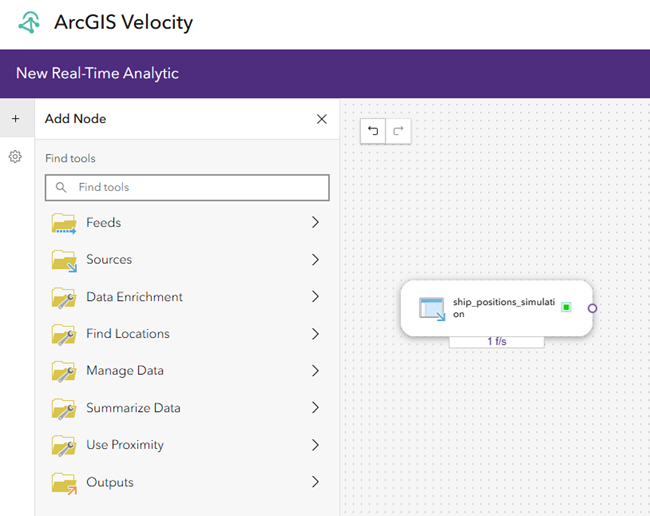The image size is (650, 516).
Task: Click the ArcGIS Velocity logo icon
Action: click(x=29, y=22)
